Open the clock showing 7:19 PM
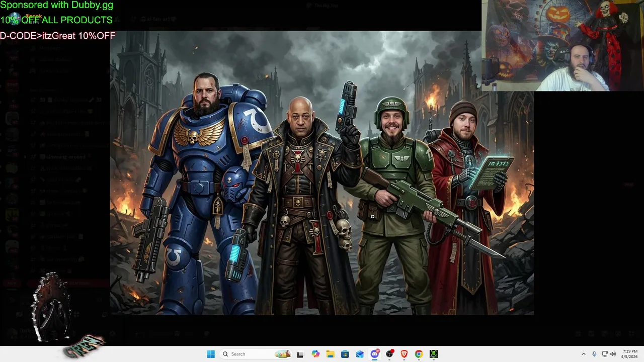644x362 pixels. click(630, 354)
